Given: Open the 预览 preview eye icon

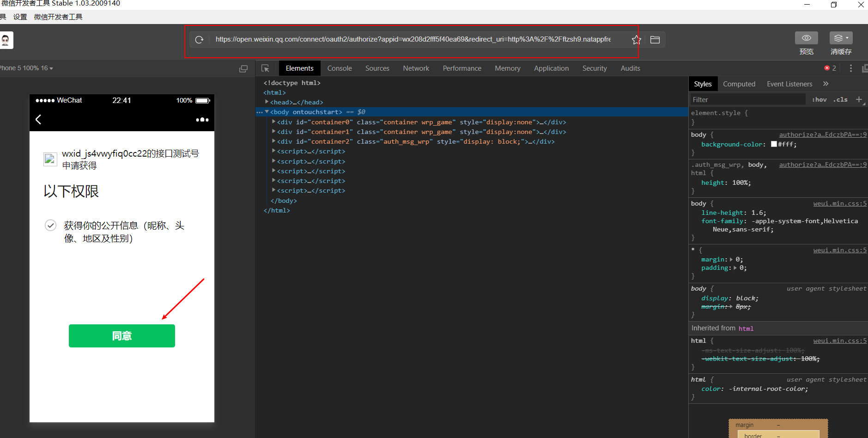Looking at the screenshot, I should pos(807,38).
